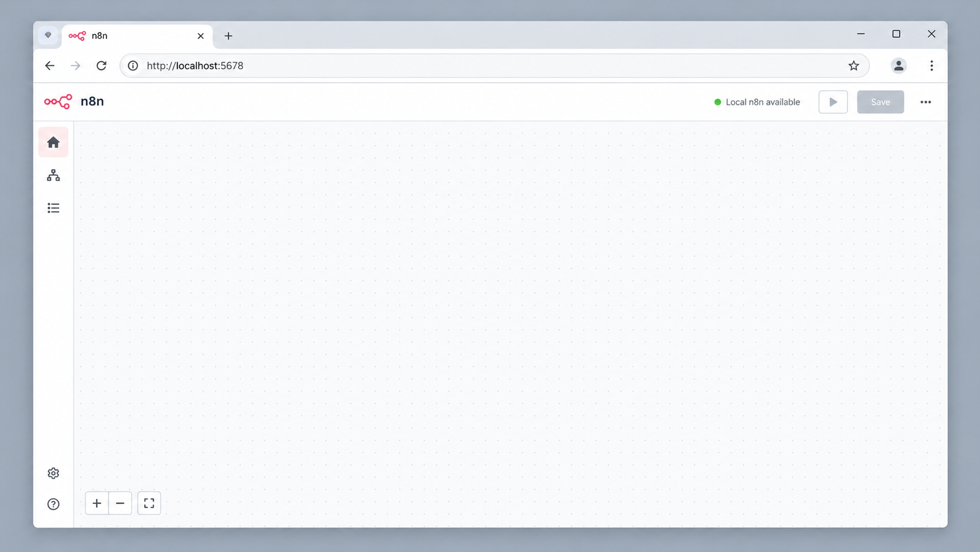Fit workflow to view button
Viewport: 980px width, 552px height.
[x=149, y=503]
